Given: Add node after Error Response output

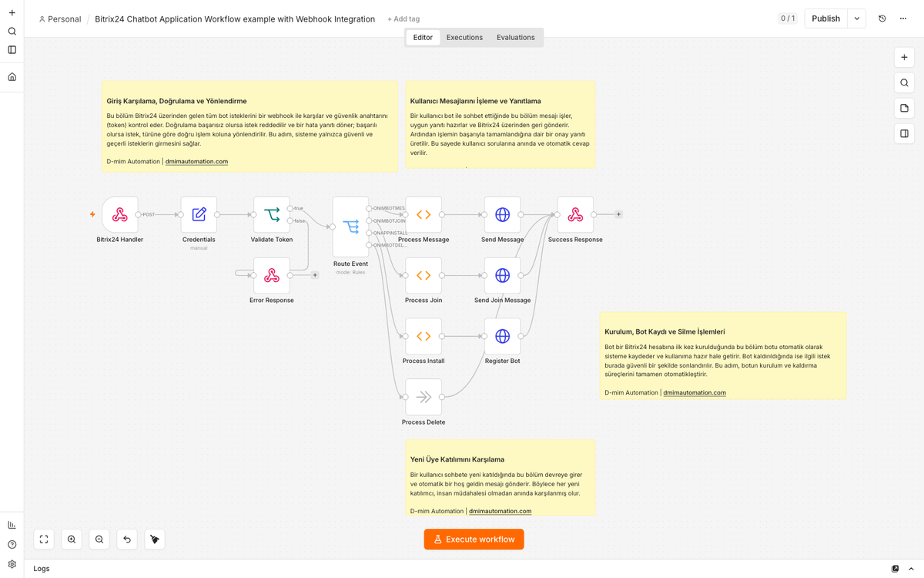Looking at the screenshot, I should 315,275.
